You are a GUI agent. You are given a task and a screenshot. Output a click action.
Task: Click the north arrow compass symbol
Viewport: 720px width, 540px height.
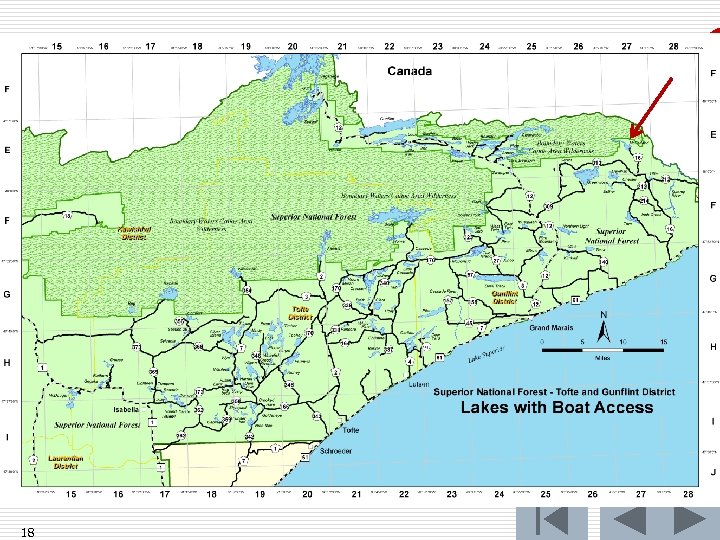coord(604,327)
